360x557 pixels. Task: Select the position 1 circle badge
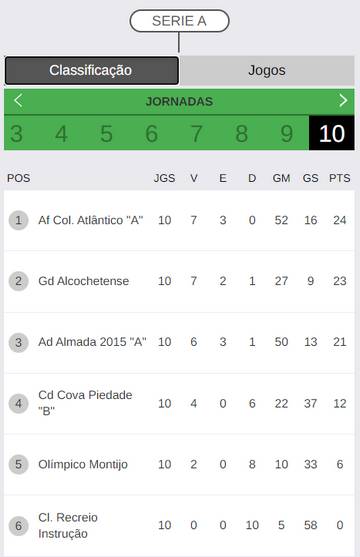point(18,220)
